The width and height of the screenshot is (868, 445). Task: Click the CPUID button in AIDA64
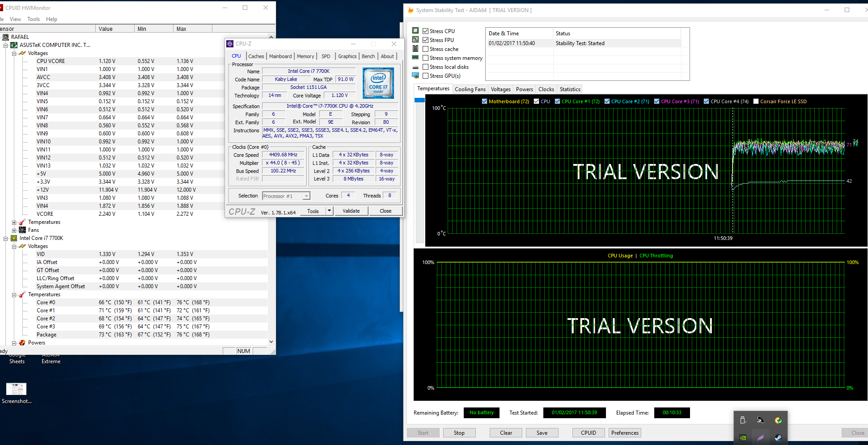click(589, 433)
